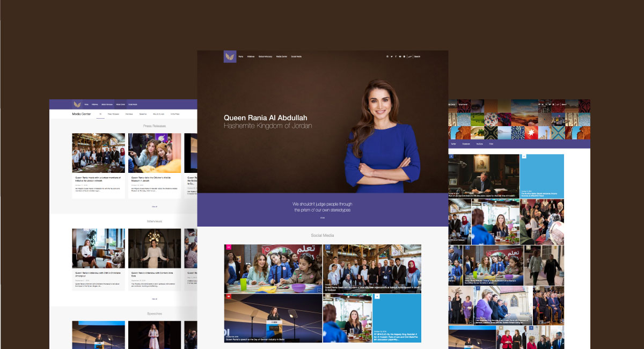Select the highlighted Media Center item in left page nav

(120, 104)
